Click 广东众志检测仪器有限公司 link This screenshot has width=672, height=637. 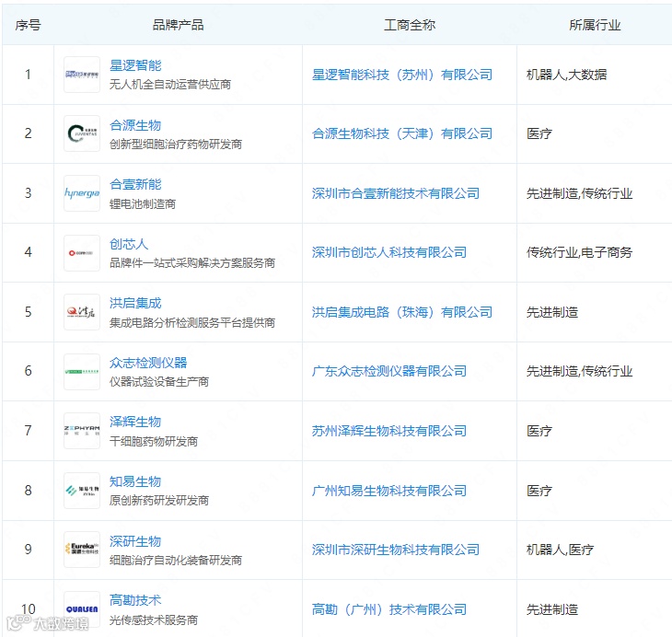click(389, 371)
